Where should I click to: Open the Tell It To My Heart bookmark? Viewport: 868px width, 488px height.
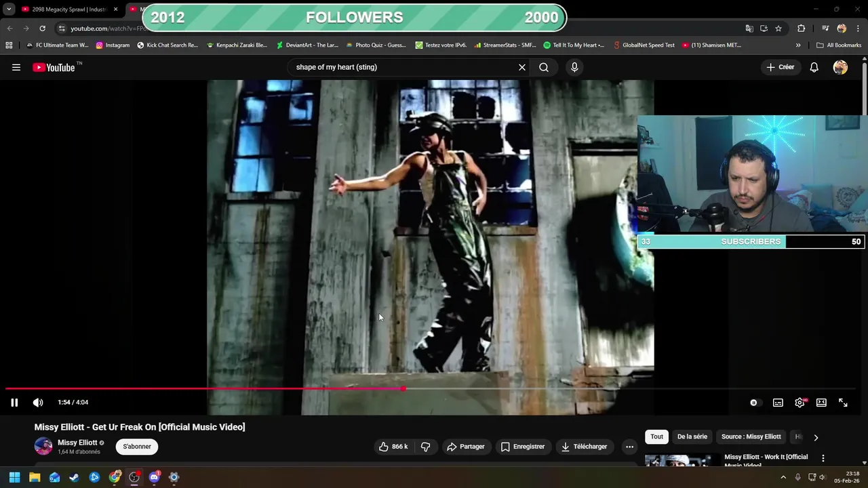[574, 45]
